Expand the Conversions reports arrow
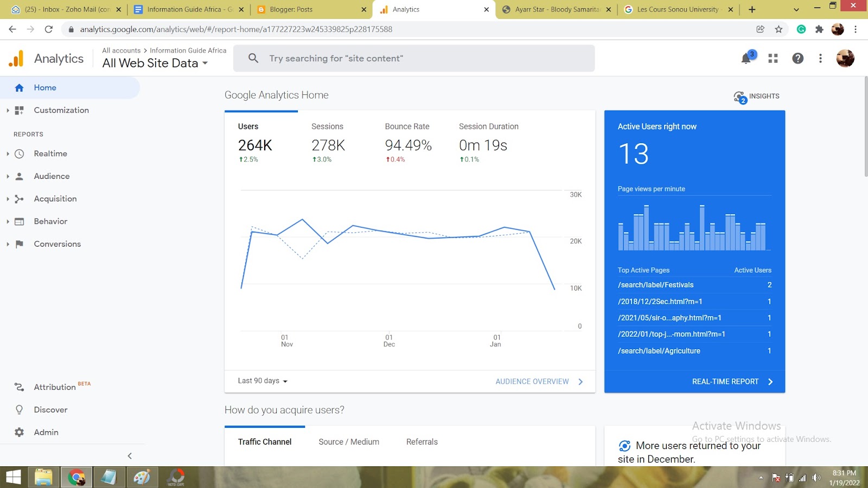868x488 pixels. click(x=8, y=244)
